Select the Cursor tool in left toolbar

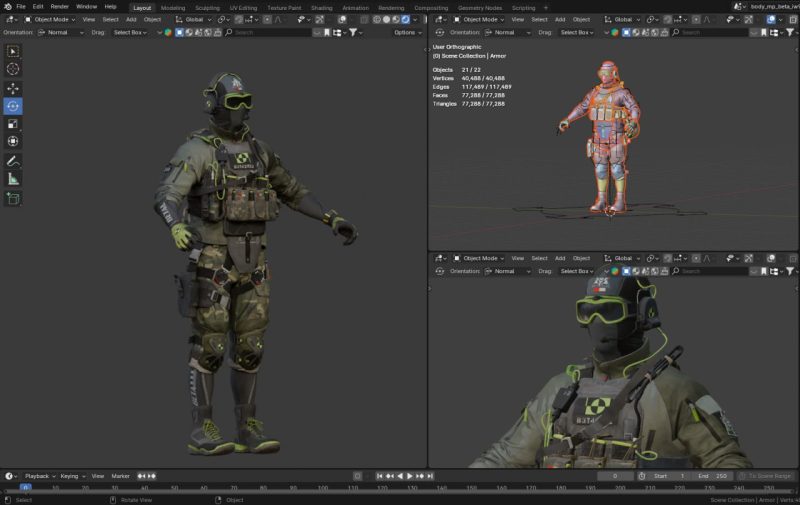(x=13, y=68)
